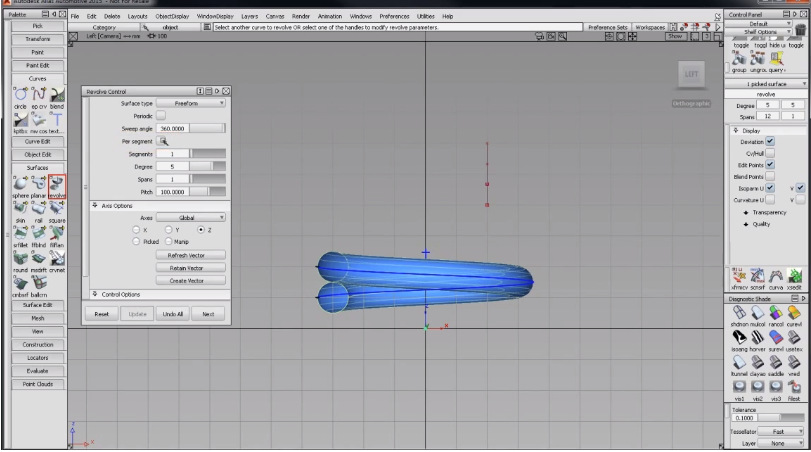Screen dimensions: 811x452
Task: Select the Picked axis radio button
Action: (136, 242)
